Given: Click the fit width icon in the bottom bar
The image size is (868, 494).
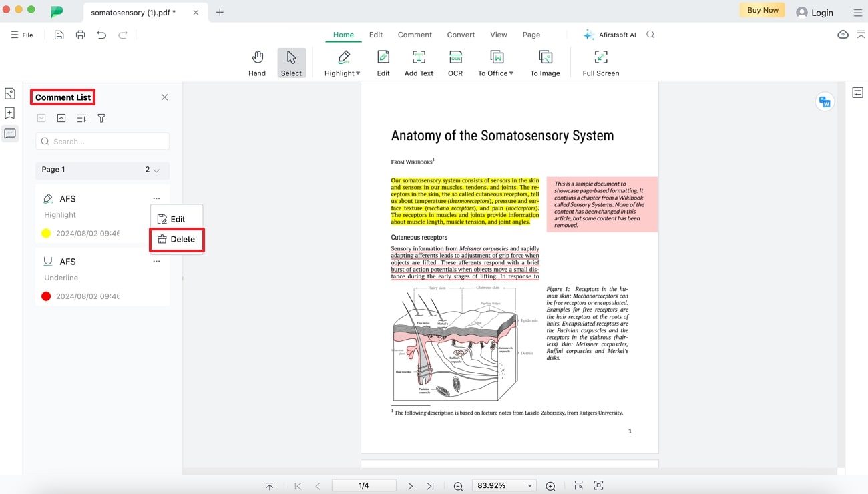Looking at the screenshot, I should pos(578,485).
